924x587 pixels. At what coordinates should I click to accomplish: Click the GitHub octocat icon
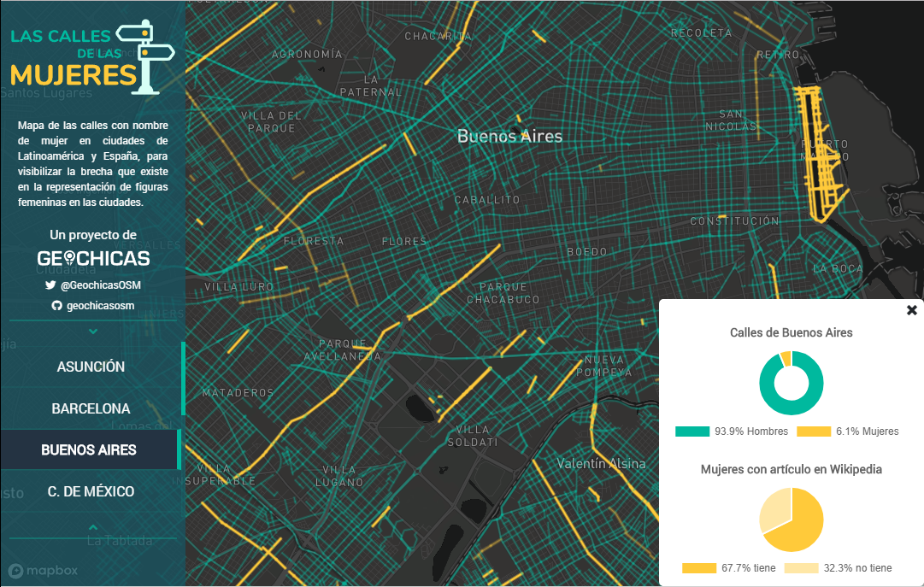[x=56, y=306]
